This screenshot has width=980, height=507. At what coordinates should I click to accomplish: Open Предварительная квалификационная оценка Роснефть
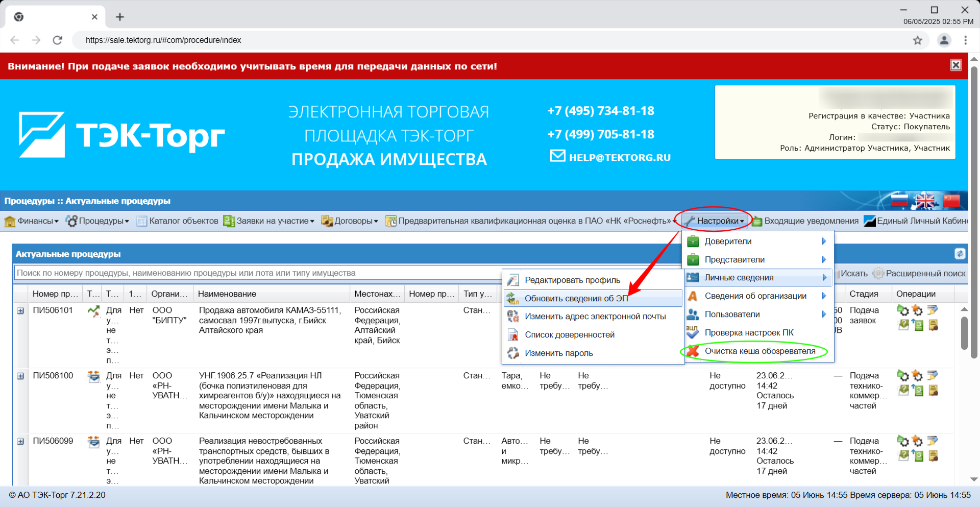pos(531,221)
